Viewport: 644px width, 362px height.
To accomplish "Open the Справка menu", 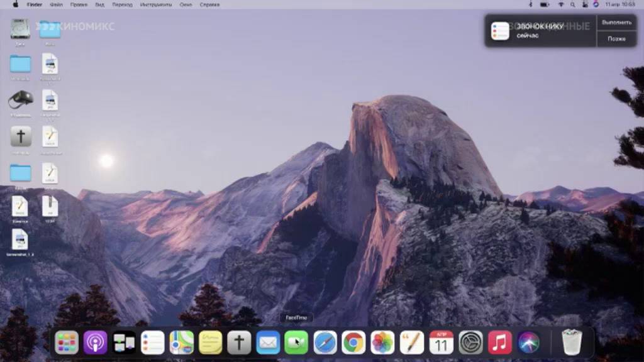I will [x=209, y=4].
